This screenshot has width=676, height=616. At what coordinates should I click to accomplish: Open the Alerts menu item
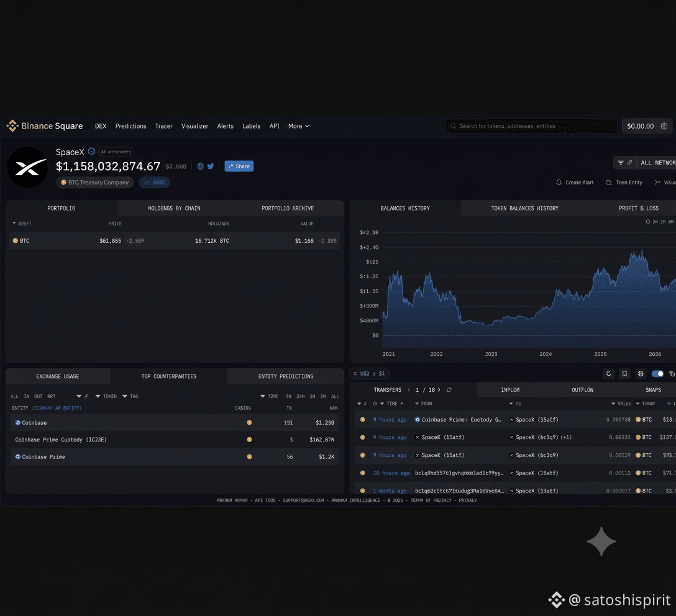coord(226,126)
